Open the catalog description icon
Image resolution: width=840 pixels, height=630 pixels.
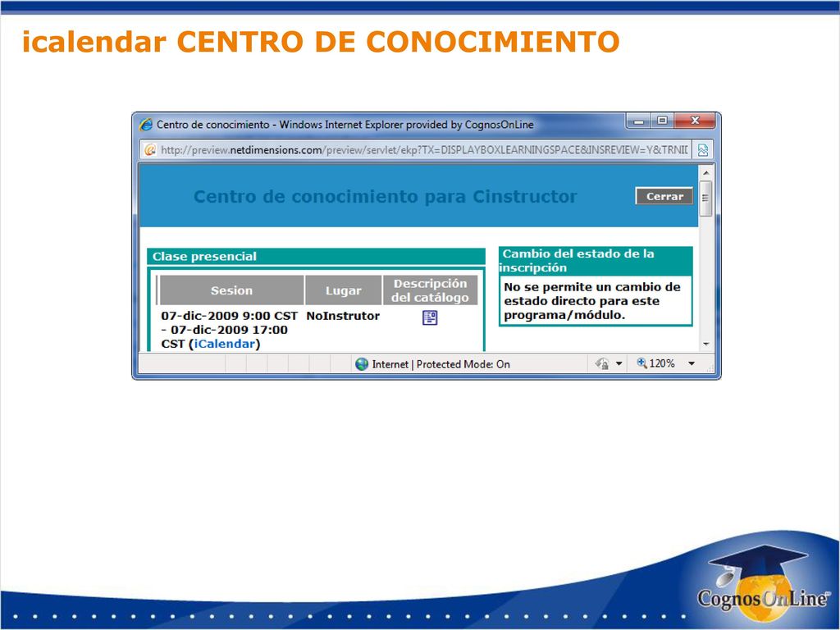click(x=430, y=317)
